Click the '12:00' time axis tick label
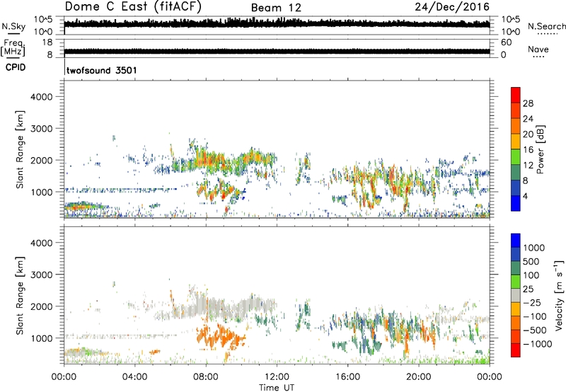Screen dimensions: 566x392 click(x=277, y=377)
